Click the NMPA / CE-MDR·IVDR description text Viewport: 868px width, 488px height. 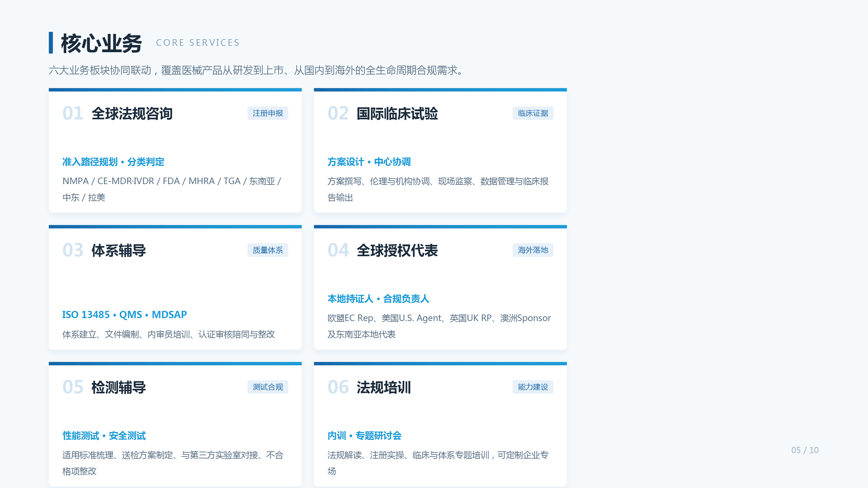[172, 189]
